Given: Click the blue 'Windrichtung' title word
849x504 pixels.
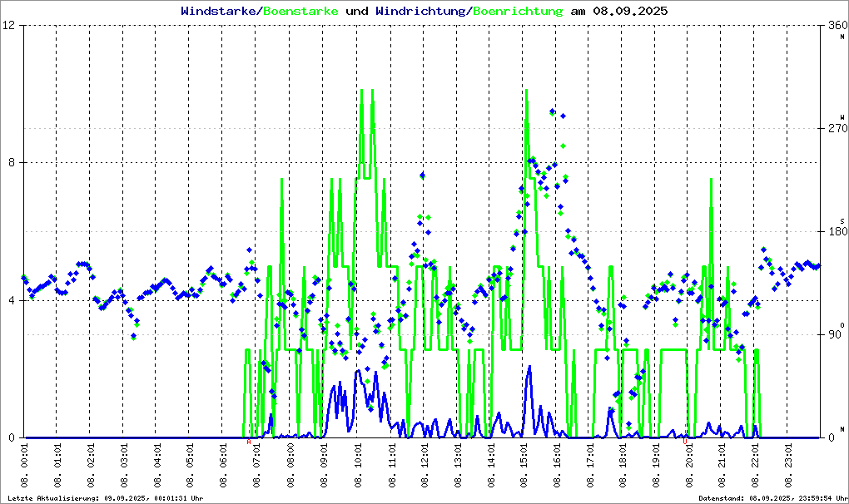Looking at the screenshot, I should 420,11.
